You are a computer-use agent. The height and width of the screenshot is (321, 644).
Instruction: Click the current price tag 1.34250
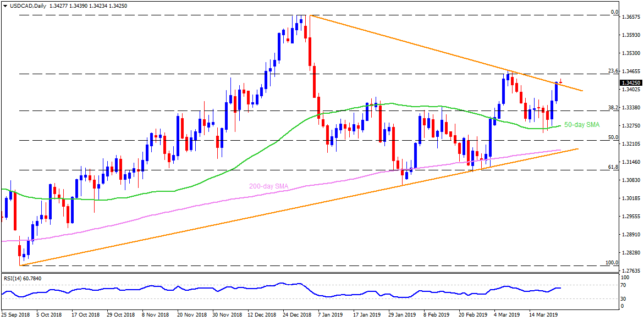pyautogui.click(x=630, y=83)
